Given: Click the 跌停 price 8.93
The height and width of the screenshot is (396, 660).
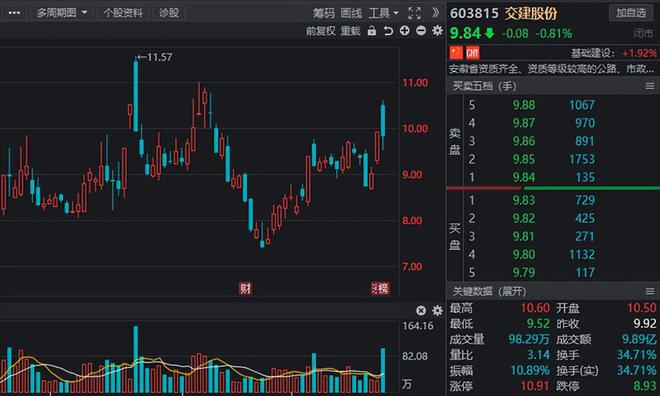Looking at the screenshot, I should click(x=644, y=386).
